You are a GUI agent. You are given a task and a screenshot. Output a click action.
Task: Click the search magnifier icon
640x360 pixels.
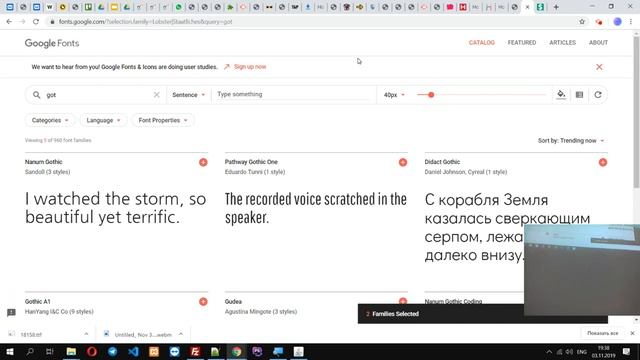tap(37, 95)
